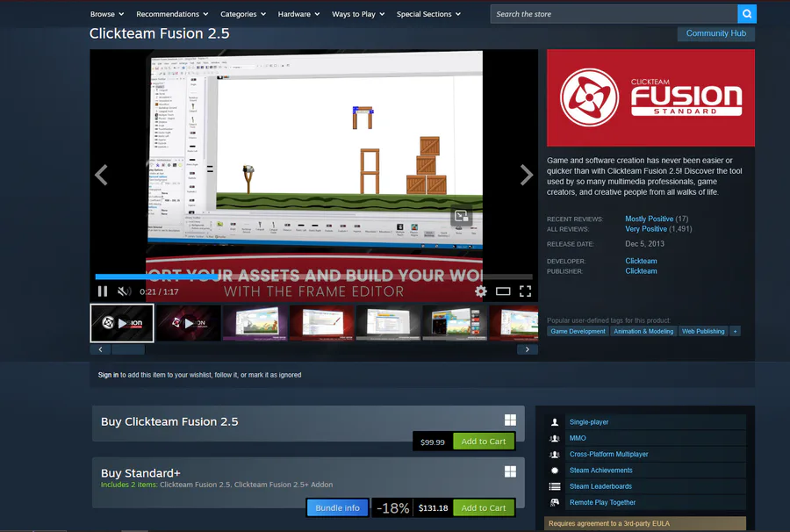Click pop-out icon over video
Viewport: 790px width, 532px height.
pyautogui.click(x=462, y=217)
